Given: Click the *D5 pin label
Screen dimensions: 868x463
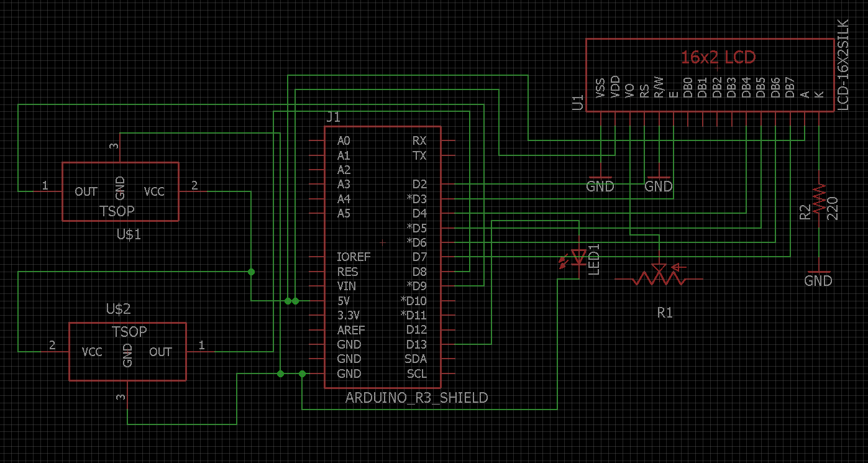Looking at the screenshot, I should click(417, 227).
